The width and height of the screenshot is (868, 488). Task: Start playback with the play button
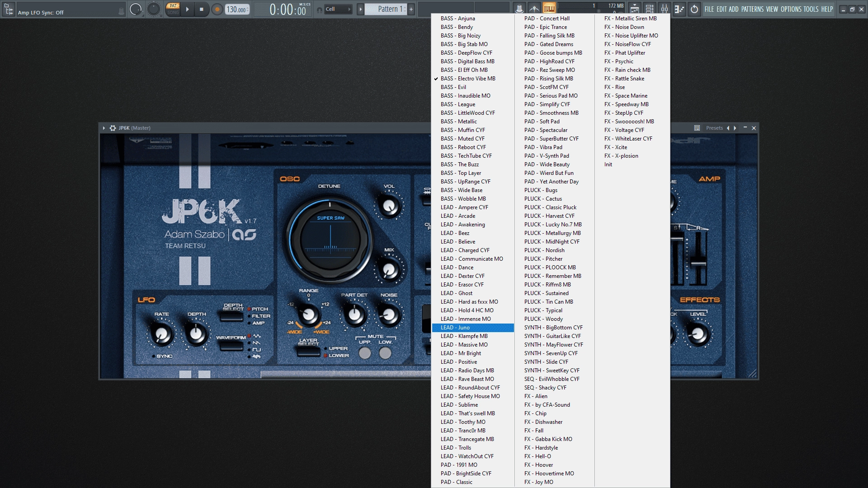[x=187, y=9]
